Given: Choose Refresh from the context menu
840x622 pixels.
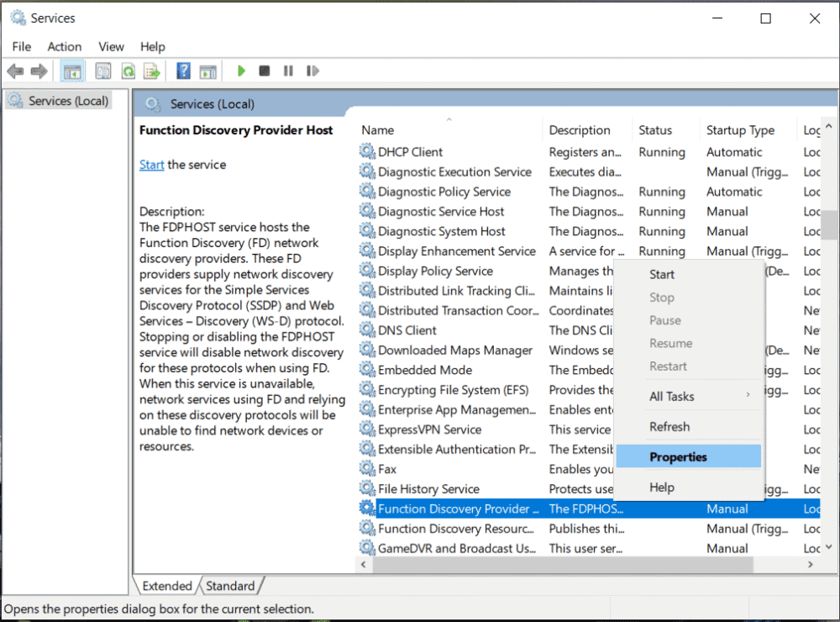Looking at the screenshot, I should 669,426.
